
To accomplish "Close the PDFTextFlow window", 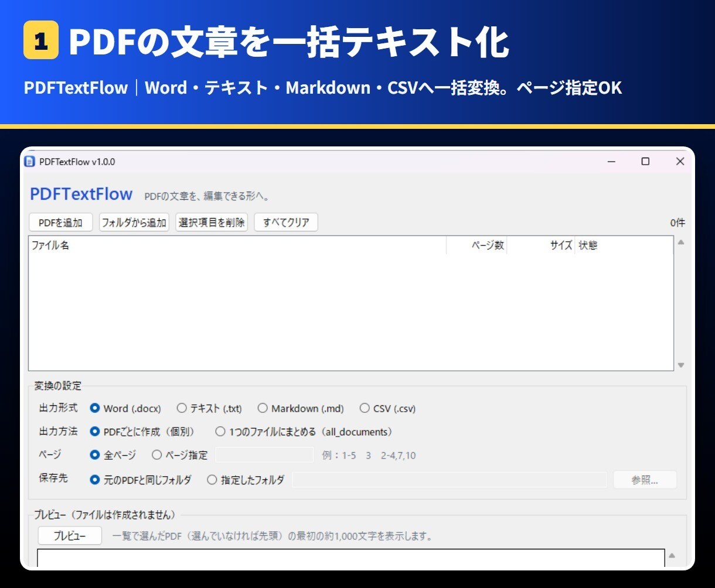I will coord(680,162).
